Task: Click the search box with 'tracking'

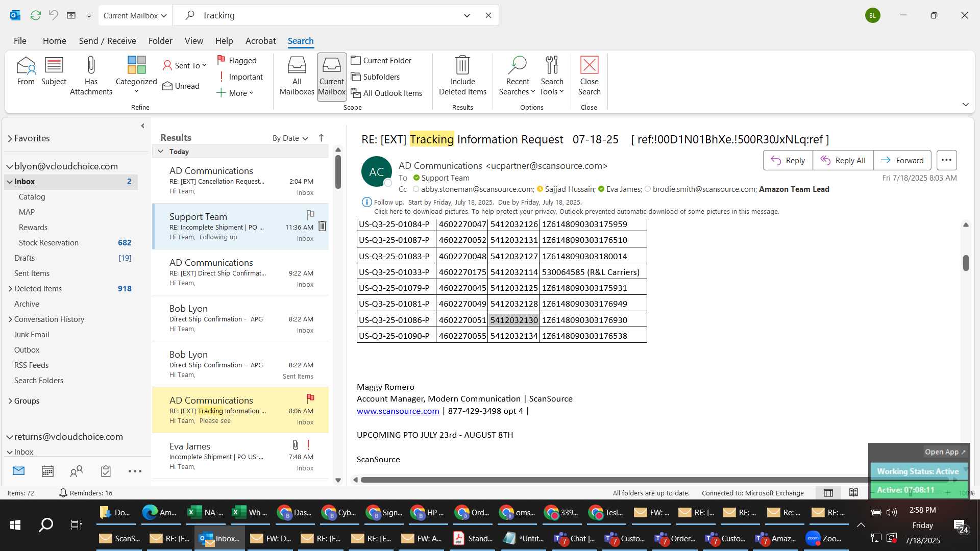Action: (x=327, y=15)
